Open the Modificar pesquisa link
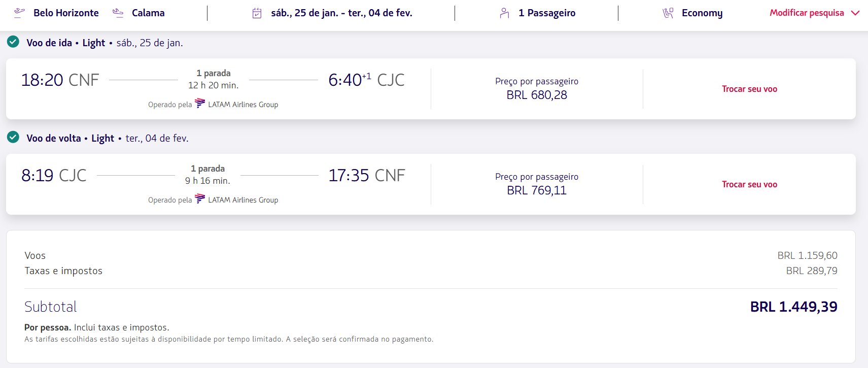 tap(807, 13)
